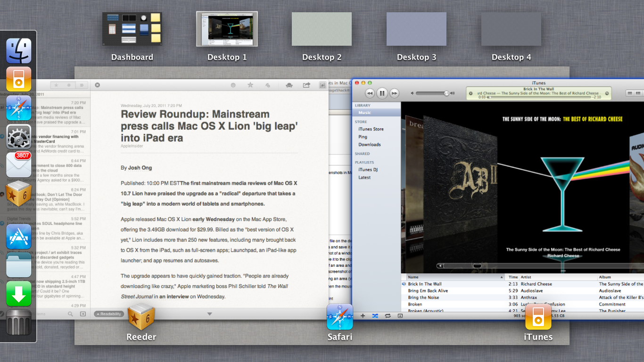Skip to previous track in iTunes
Screen dimensions: 644x362
click(x=370, y=93)
